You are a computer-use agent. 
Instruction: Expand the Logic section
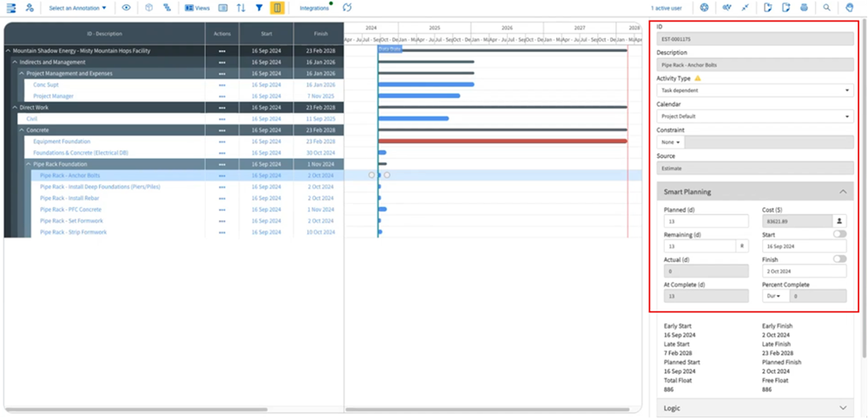pos(755,408)
